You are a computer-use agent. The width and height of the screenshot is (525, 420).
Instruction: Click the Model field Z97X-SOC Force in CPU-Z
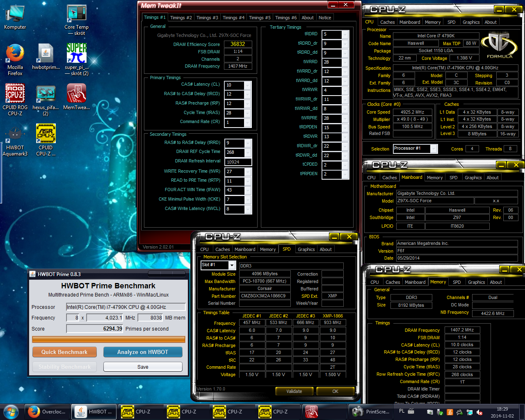coord(434,201)
